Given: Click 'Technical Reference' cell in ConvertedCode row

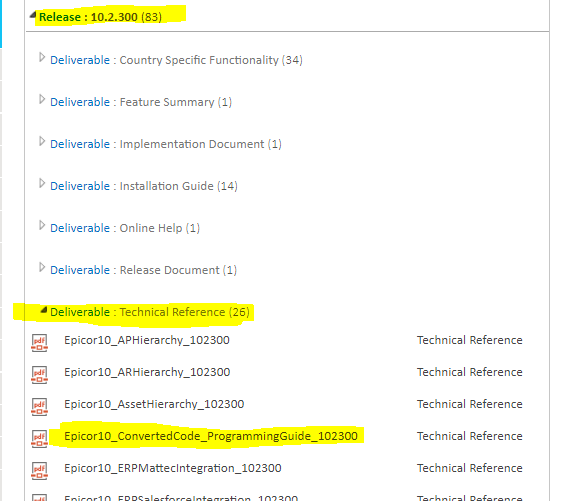Looking at the screenshot, I should click(470, 436).
